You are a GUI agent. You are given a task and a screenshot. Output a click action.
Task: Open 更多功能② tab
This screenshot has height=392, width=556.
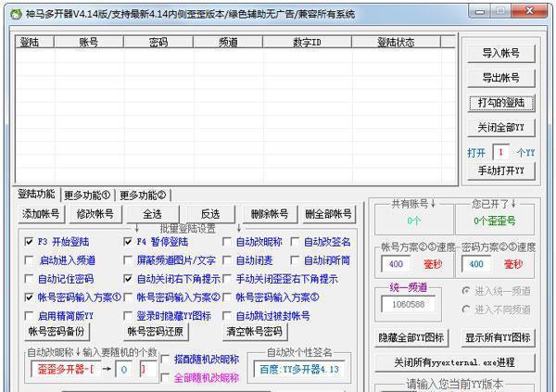coord(143,196)
